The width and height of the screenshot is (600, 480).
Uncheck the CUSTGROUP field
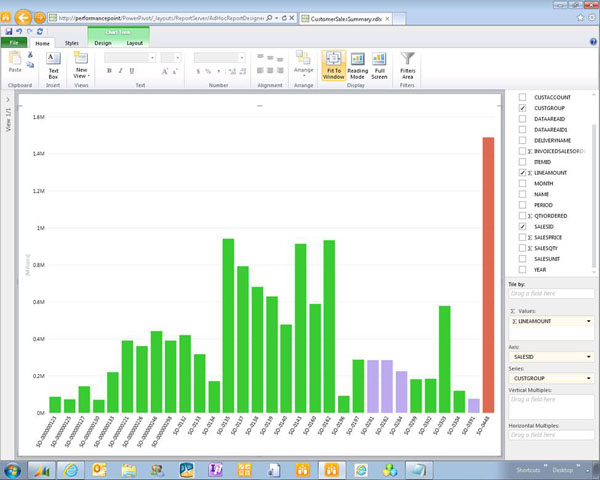[x=522, y=108]
